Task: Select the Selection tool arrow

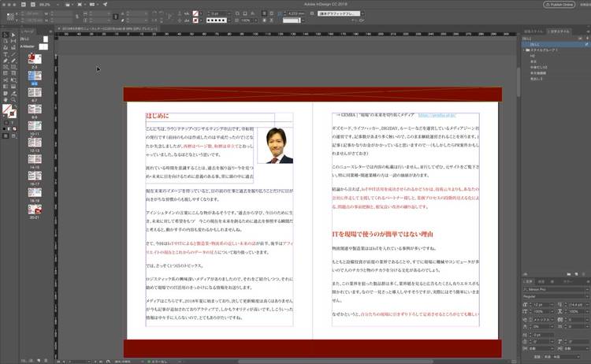Action: (x=4, y=35)
